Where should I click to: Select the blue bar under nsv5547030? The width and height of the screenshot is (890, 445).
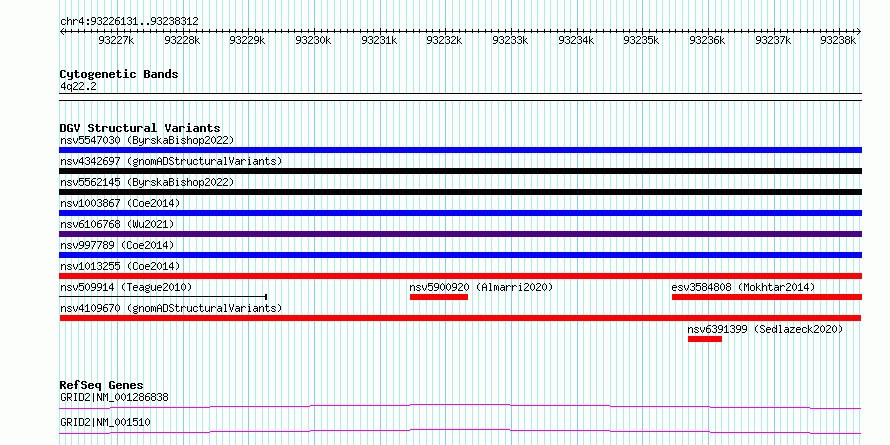click(460, 150)
